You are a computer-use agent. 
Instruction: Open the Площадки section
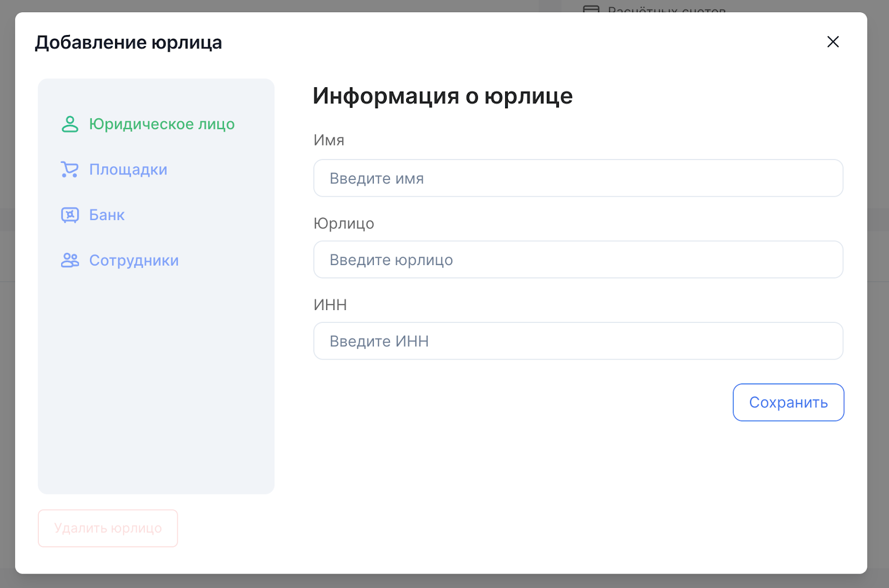pos(128,170)
